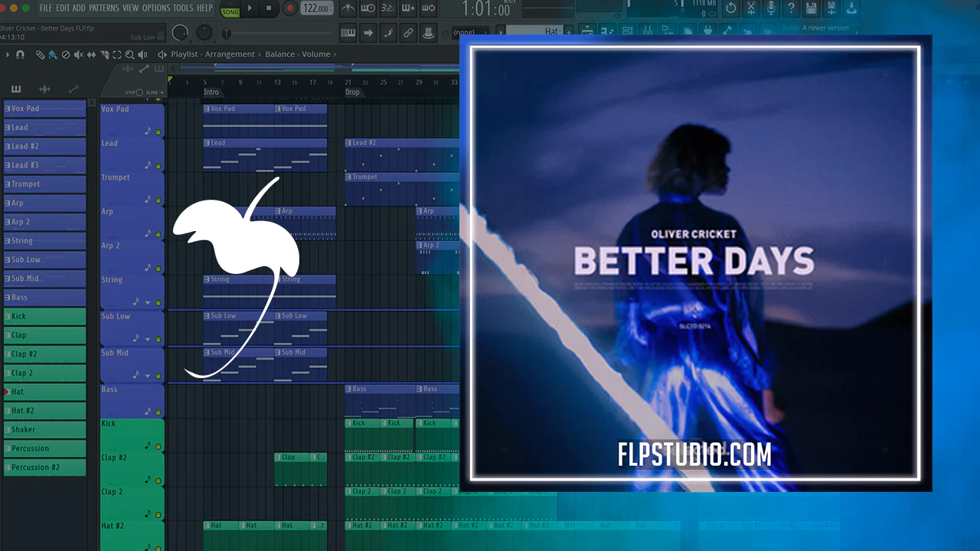The width and height of the screenshot is (980, 551).
Task: Toggle wait for input before recording
Action: click(367, 8)
